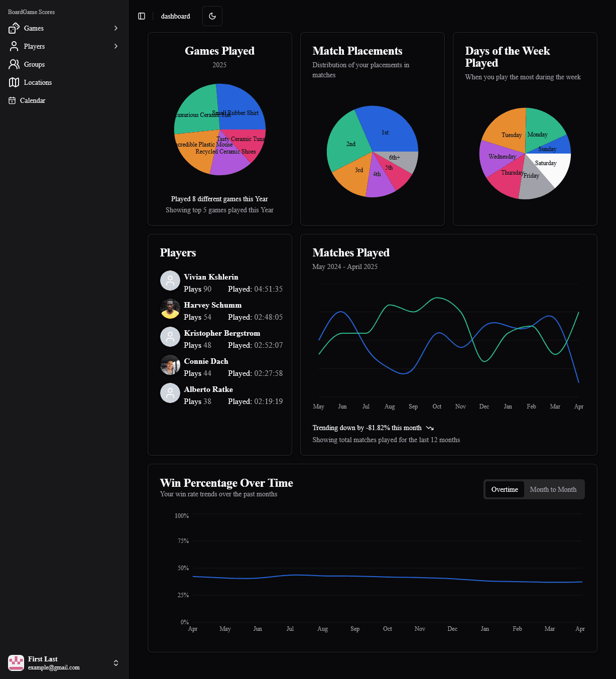Viewport: 616px width, 679px height.
Task: Expand the Games sidebar menu chevron
Action: (x=115, y=28)
